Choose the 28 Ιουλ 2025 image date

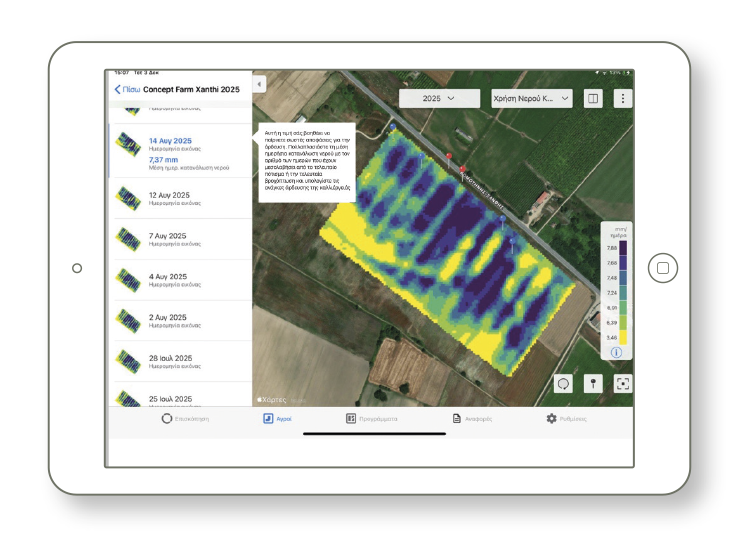[169, 361]
